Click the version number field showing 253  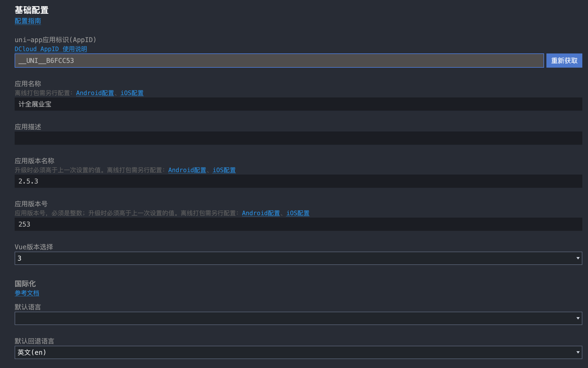298,224
